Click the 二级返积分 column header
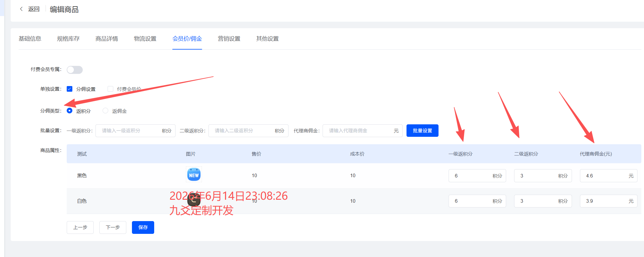644x257 pixels. [x=526, y=154]
